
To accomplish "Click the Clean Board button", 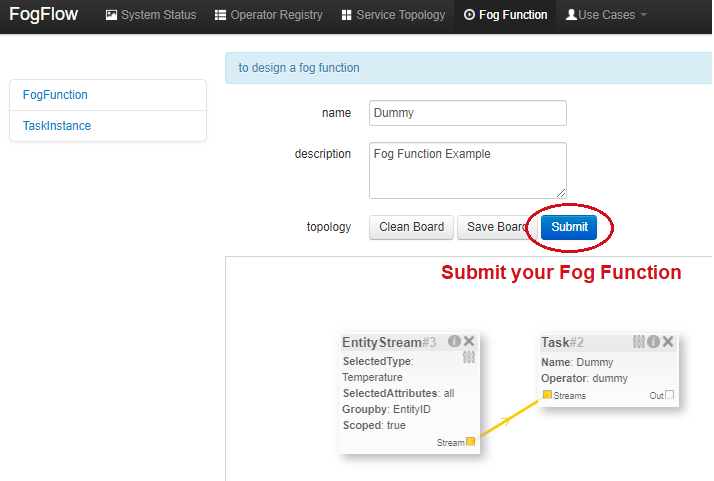I will (x=411, y=227).
